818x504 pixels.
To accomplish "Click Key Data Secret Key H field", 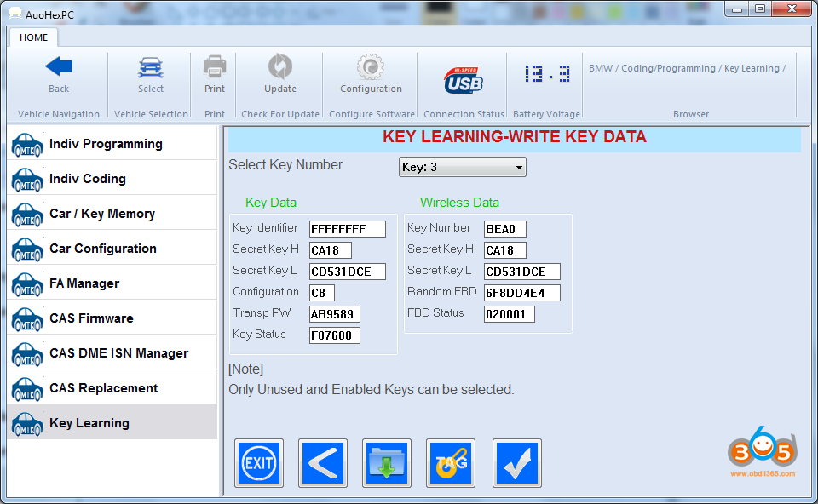I will pyautogui.click(x=331, y=250).
